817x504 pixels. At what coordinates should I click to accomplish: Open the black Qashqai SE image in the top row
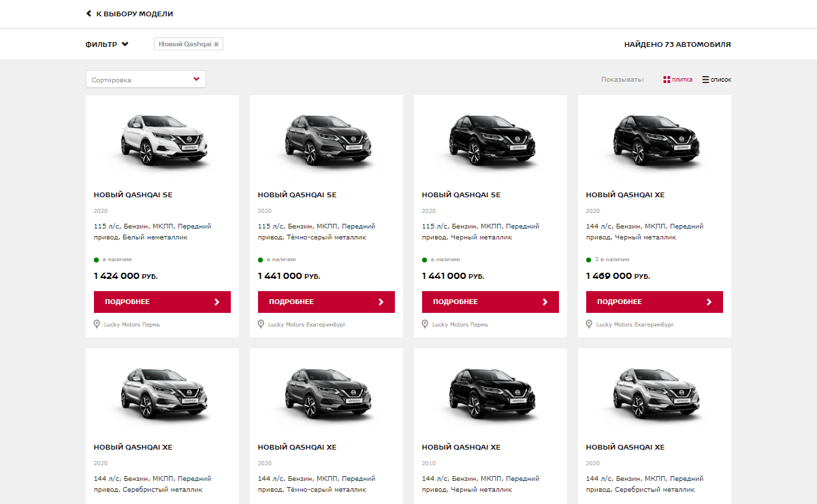(x=490, y=139)
